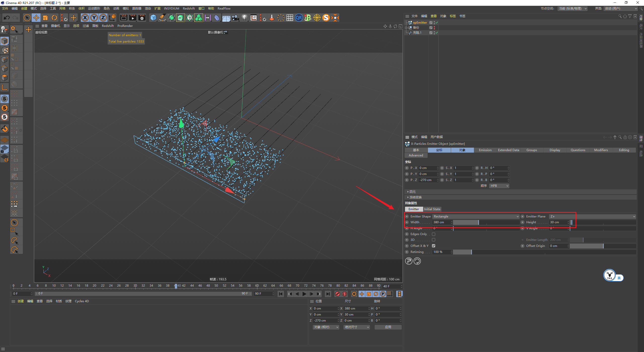The width and height of the screenshot is (644, 352).
Task: Switch to the Initial State tab button
Action: pos(432,209)
